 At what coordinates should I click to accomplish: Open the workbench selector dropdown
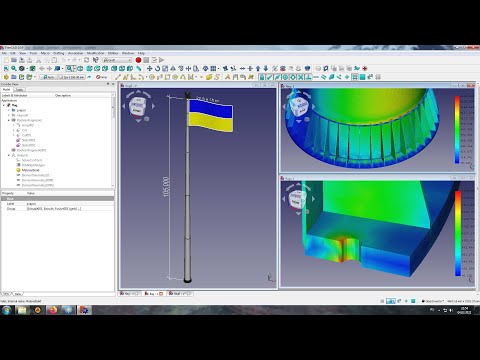tap(117, 60)
